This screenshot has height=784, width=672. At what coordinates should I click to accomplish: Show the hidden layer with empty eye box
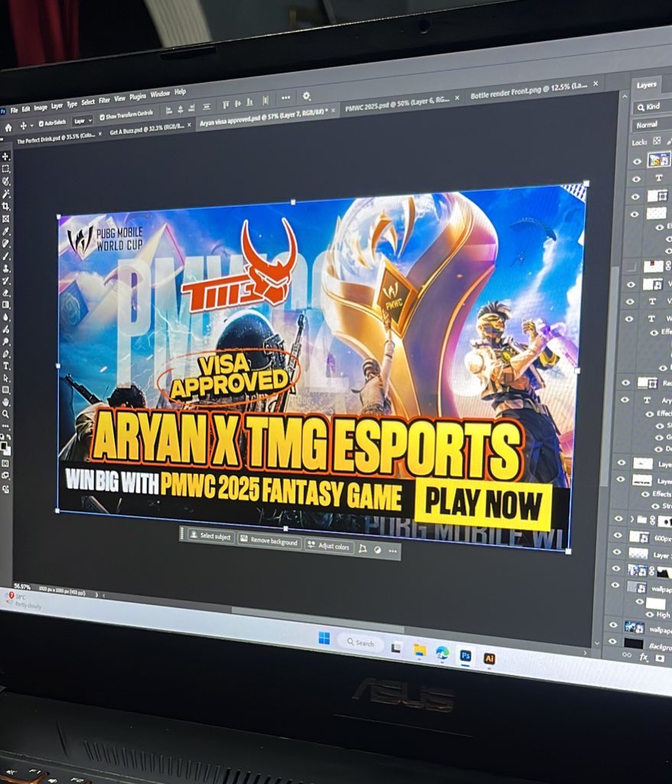[631, 266]
